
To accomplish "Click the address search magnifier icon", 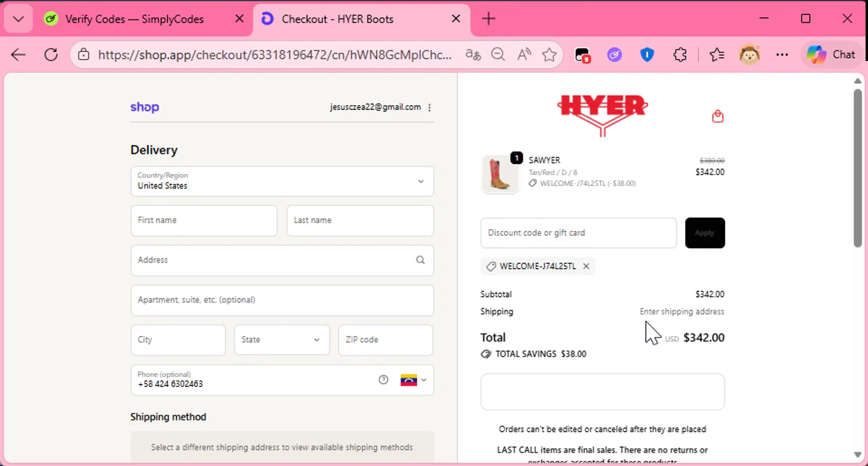I will [421, 260].
